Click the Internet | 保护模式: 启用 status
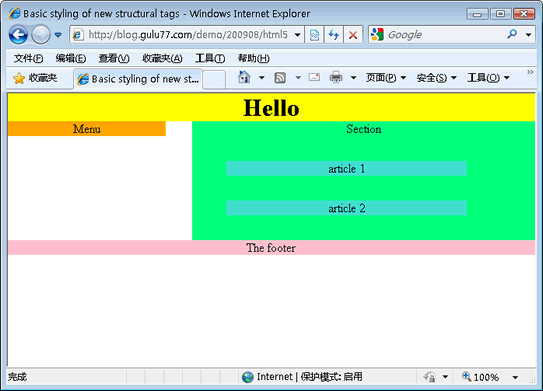Image resolution: width=543 pixels, height=391 pixels. [x=303, y=377]
